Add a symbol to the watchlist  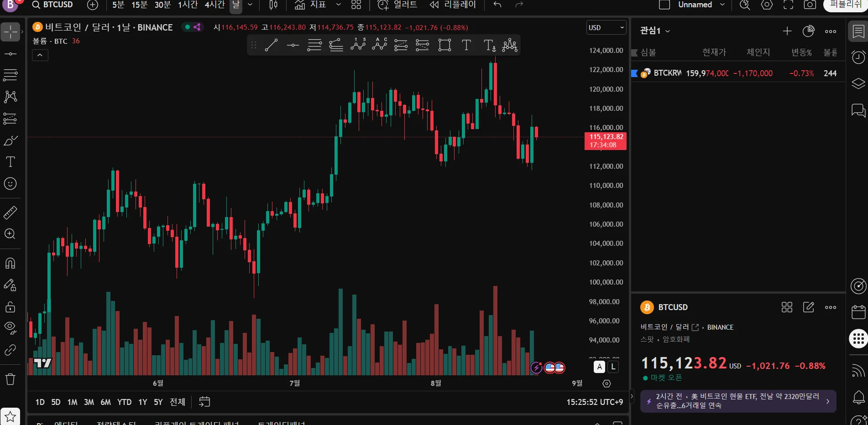click(787, 31)
